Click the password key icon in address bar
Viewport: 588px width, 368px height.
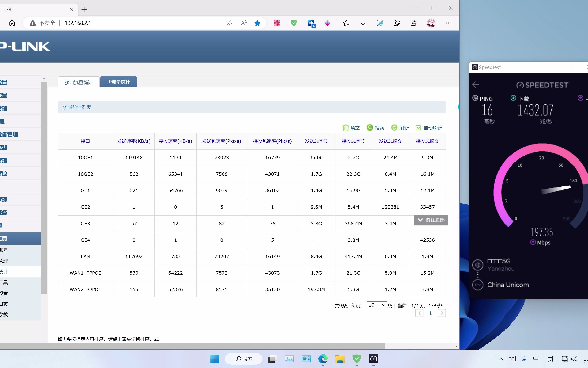point(230,23)
